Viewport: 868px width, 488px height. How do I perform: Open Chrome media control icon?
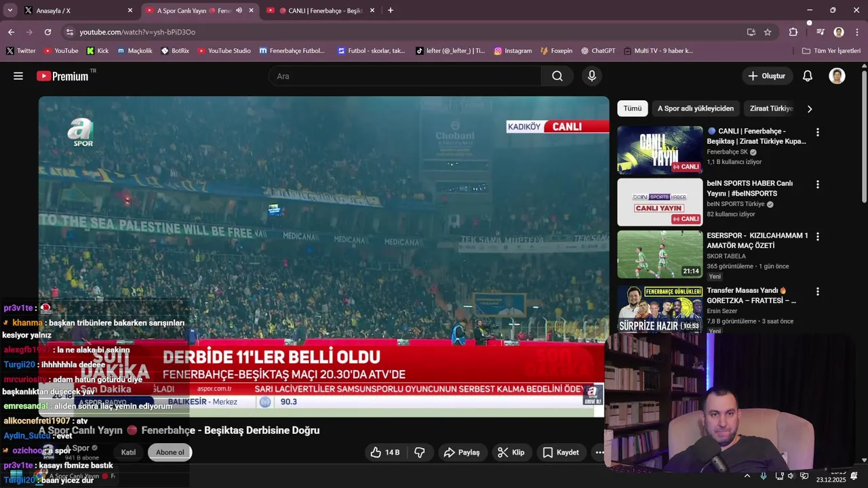point(821,32)
